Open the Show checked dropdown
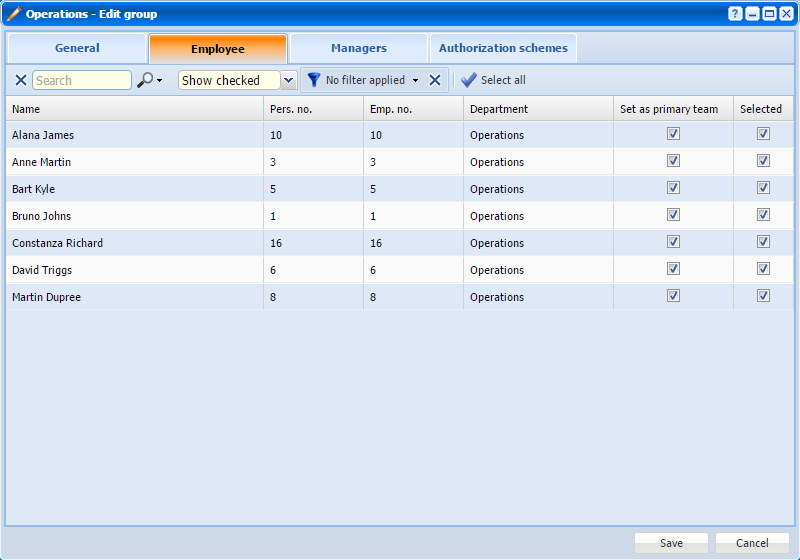 tap(288, 80)
